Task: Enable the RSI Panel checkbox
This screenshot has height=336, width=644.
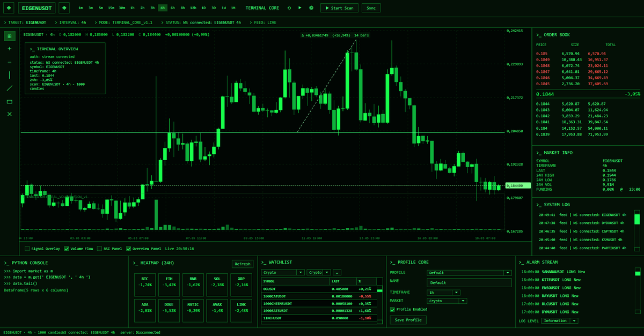Action: (99, 249)
